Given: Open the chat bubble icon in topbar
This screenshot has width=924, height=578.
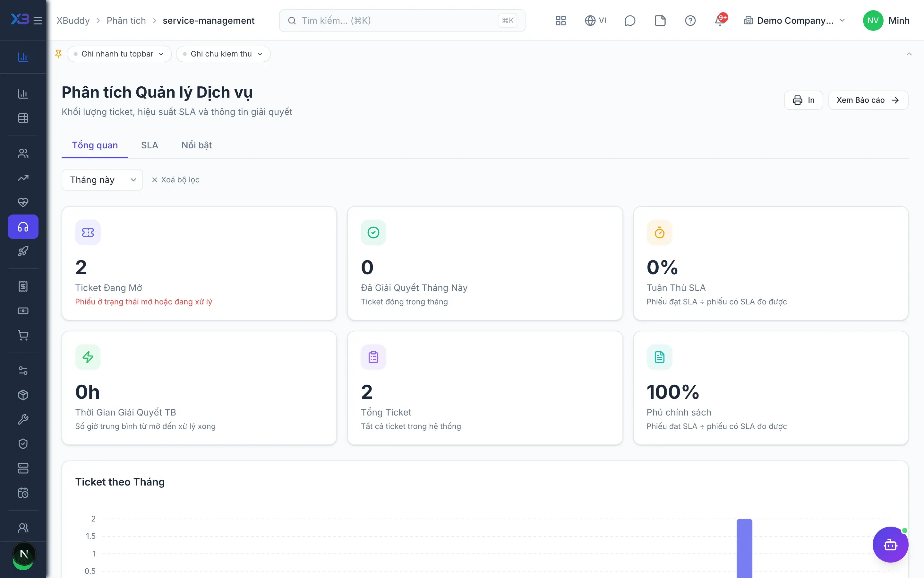Looking at the screenshot, I should point(629,20).
